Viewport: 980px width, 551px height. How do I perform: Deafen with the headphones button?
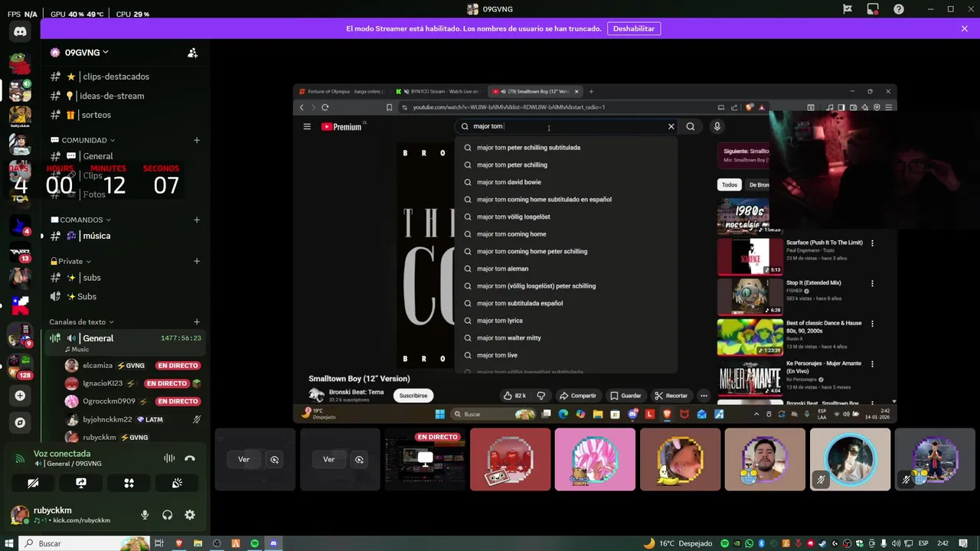pos(167,515)
